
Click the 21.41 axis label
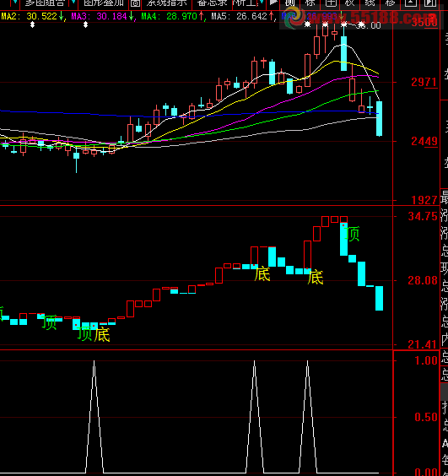coord(423,344)
